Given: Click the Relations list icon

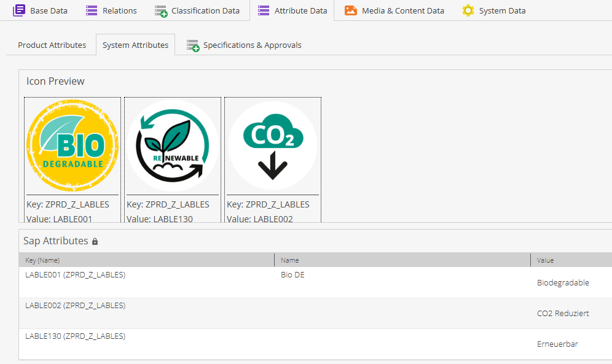Looking at the screenshot, I should [92, 10].
